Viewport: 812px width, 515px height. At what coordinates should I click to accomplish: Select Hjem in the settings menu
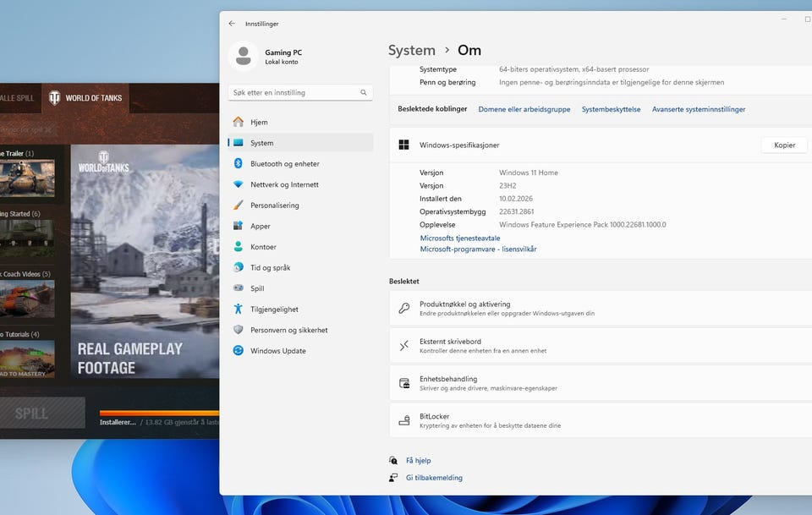click(259, 123)
